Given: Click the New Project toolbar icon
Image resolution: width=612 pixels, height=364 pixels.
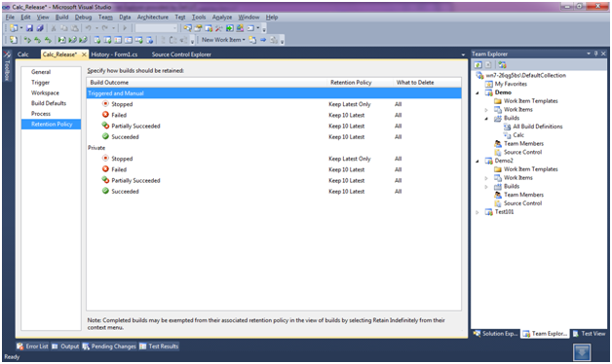Looking at the screenshot, I should 14,28.
